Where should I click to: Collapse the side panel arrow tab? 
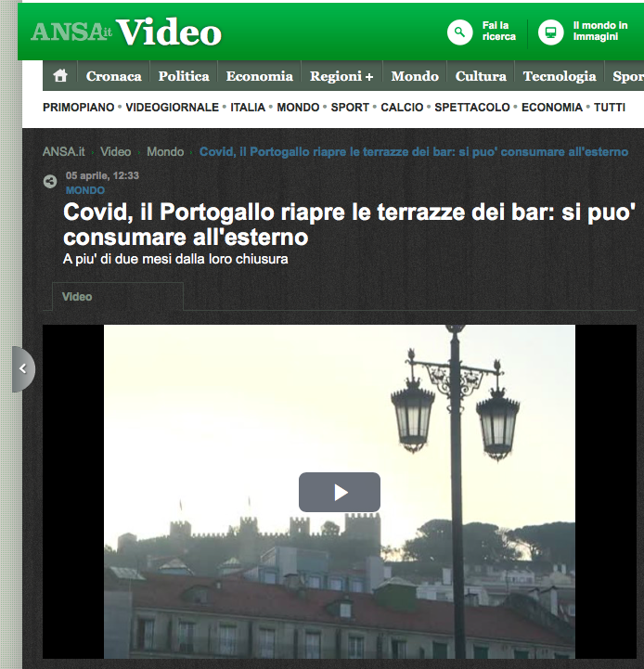pyautogui.click(x=23, y=369)
